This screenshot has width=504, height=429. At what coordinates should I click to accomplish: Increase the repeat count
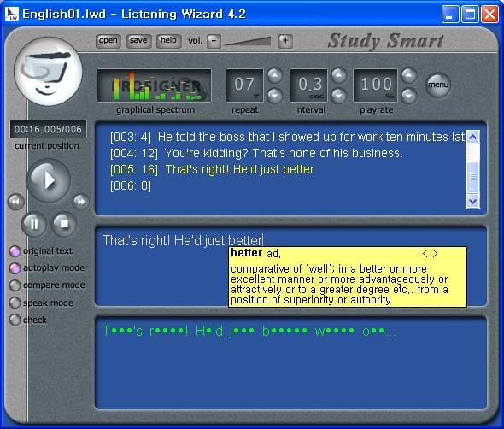275,76
